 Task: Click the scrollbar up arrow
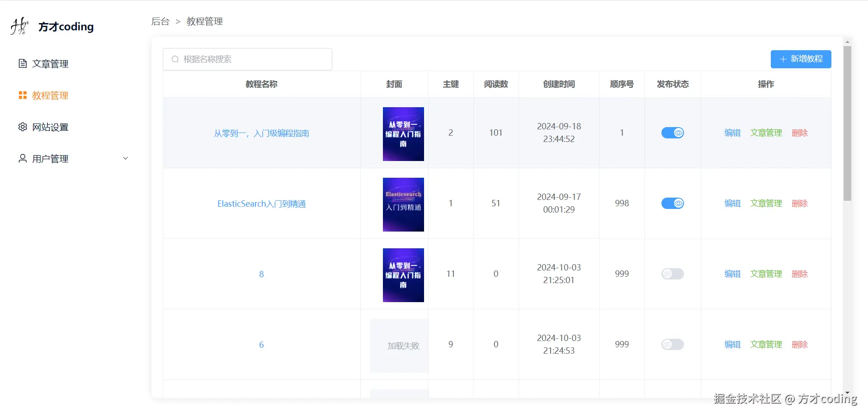(848, 42)
